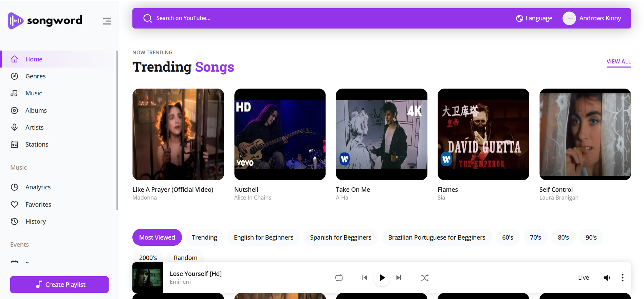Open Like A Prayer Madonna thumbnail
Screen dimensions: 644x299
(x=178, y=134)
